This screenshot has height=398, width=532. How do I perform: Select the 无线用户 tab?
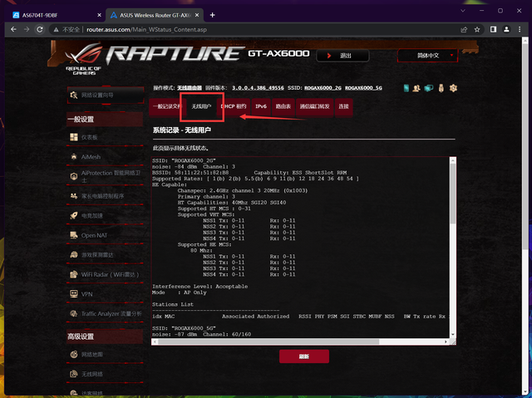(x=201, y=106)
